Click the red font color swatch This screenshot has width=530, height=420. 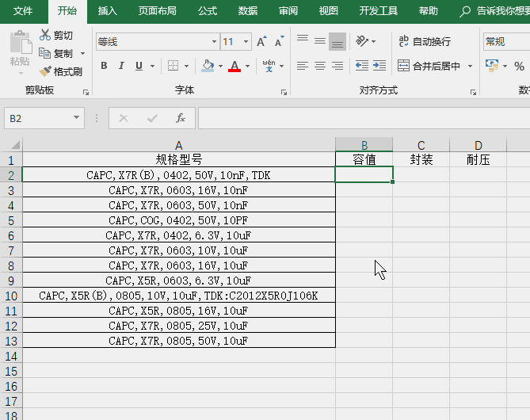[234, 66]
